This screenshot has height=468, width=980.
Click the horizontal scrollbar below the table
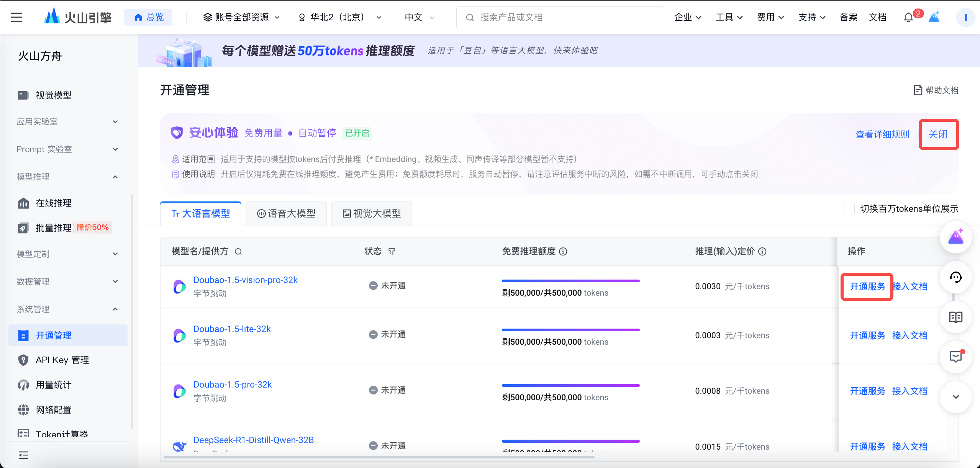click(379, 457)
